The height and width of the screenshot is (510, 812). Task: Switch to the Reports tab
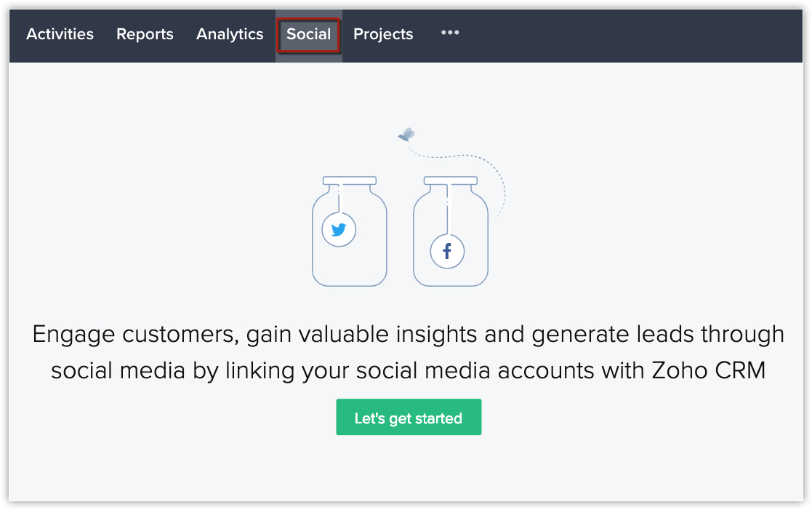[145, 34]
